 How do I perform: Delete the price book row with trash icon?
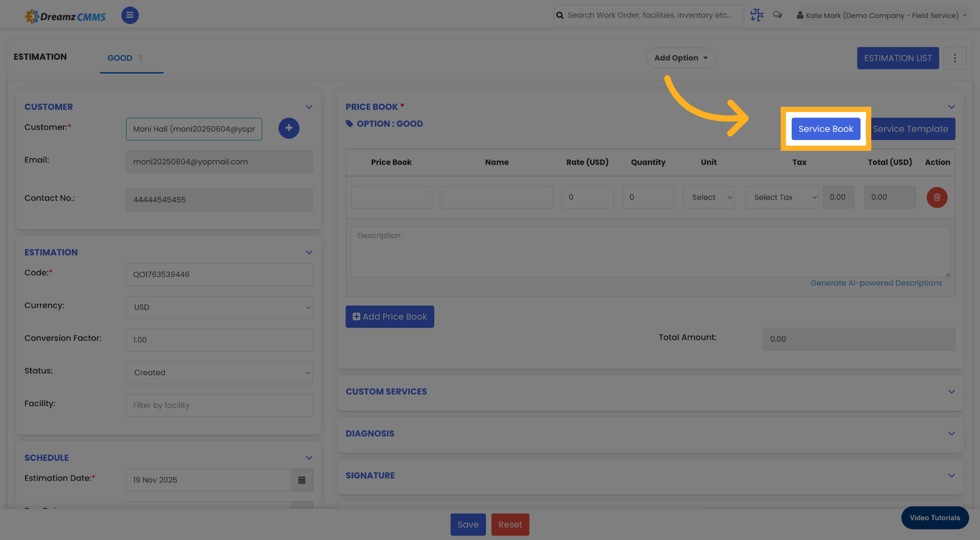pyautogui.click(x=937, y=197)
